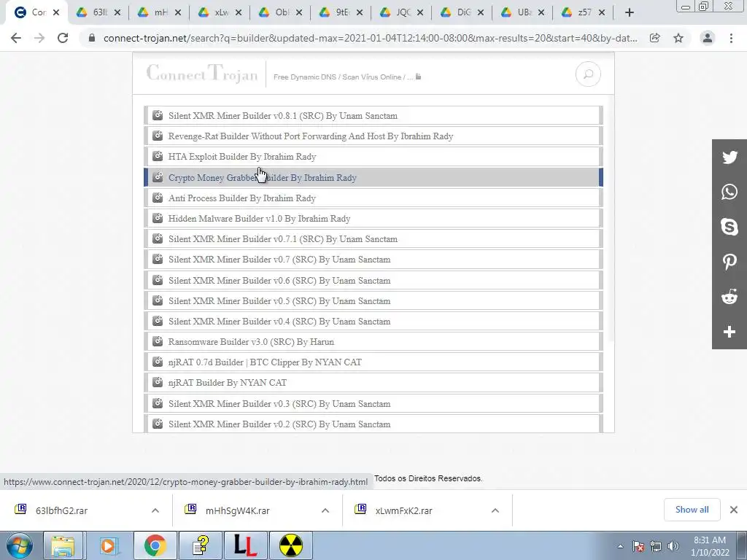Open Silent XMR Miner Builder v0.6 post

pos(373,281)
